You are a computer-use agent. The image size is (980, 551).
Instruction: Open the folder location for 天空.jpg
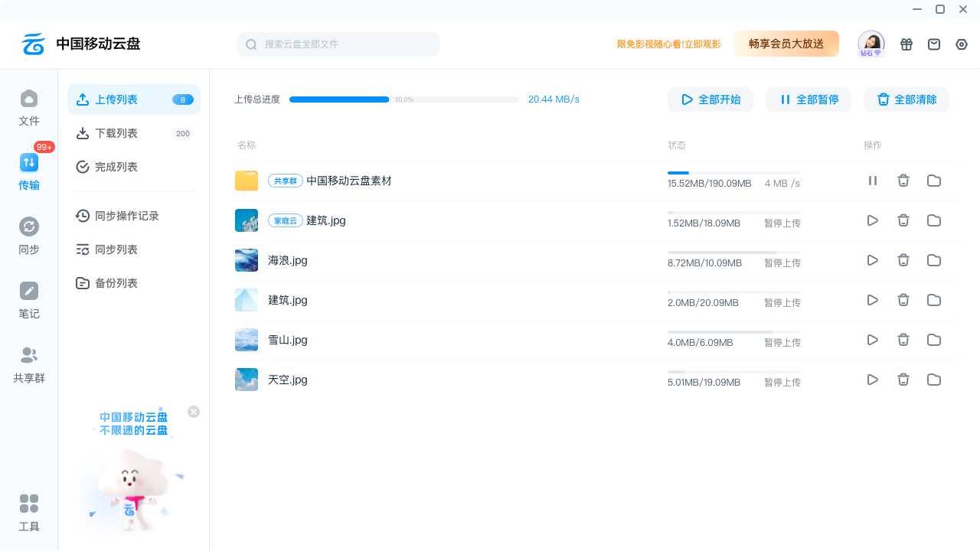[933, 380]
